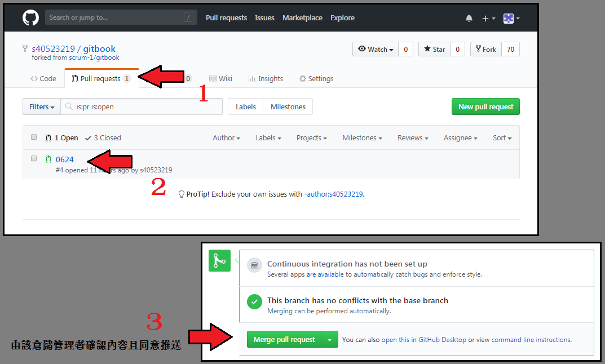Tick the checkbox for pull request 0624
605x364 pixels.
[34, 158]
